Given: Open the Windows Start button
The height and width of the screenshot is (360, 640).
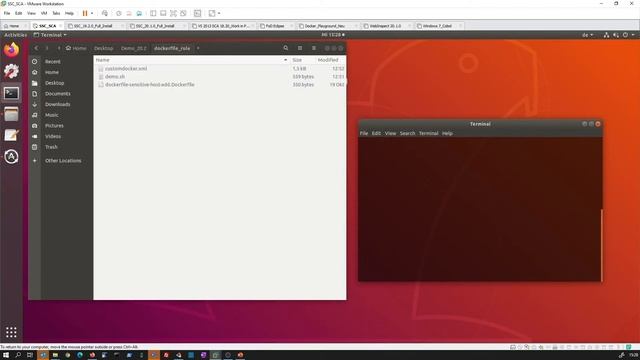Looking at the screenshot, I should pos(6,355).
